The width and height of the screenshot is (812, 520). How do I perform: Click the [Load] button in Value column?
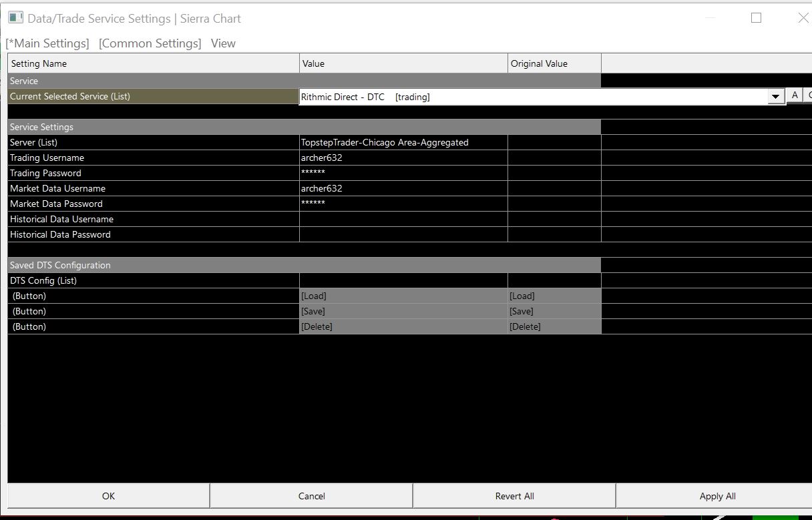(x=403, y=296)
